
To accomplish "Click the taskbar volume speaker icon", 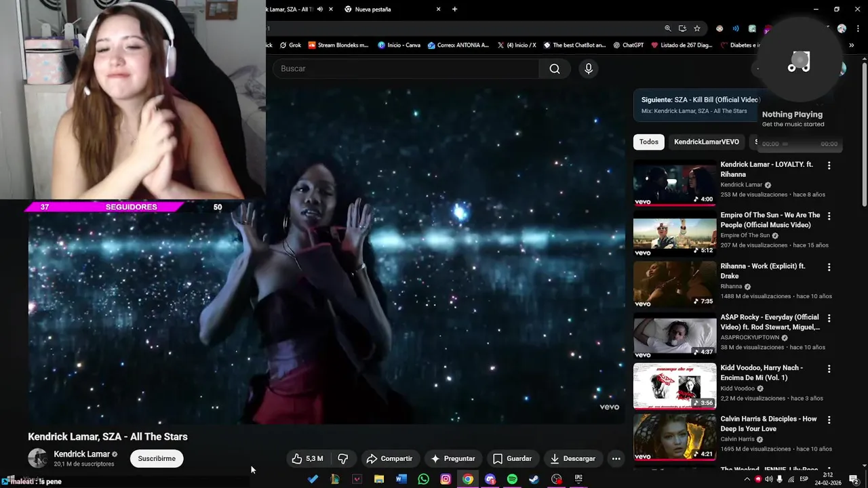I will pyautogui.click(x=769, y=479).
